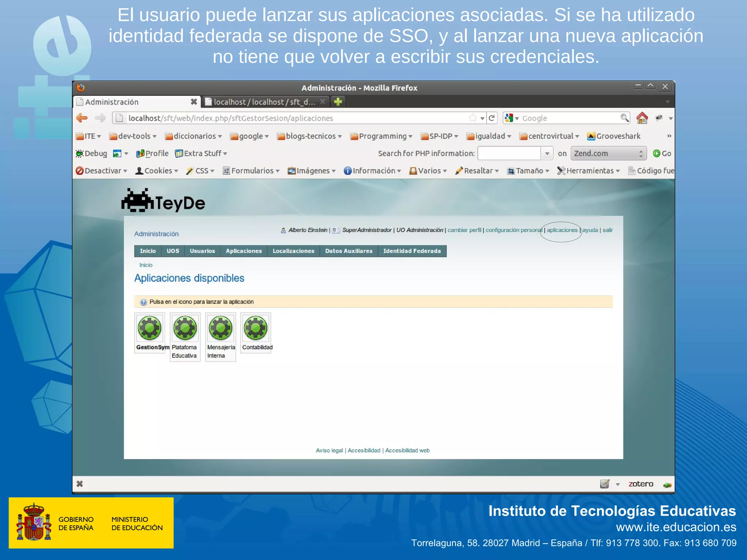This screenshot has height=560, width=747.
Task: Open the Información menu
Action: pyautogui.click(x=372, y=171)
